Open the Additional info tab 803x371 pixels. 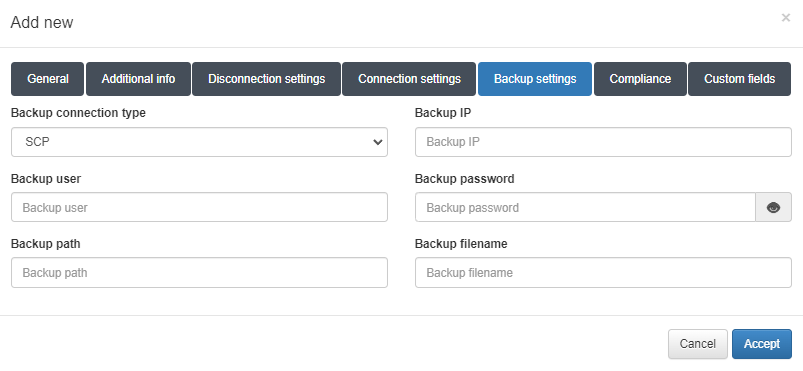point(138,79)
